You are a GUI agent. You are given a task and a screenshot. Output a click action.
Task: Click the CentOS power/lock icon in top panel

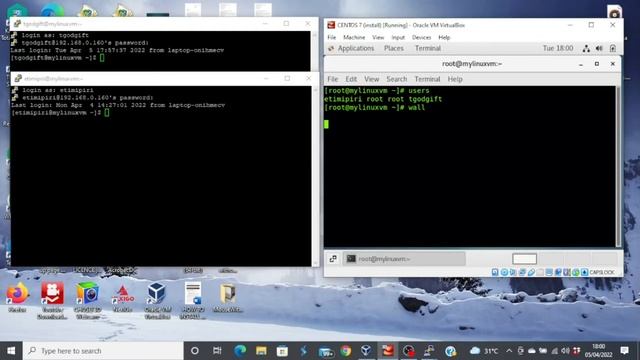click(x=613, y=48)
